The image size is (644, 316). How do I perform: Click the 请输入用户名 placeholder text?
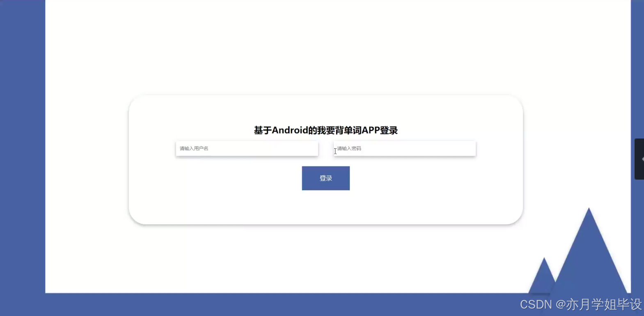(x=194, y=148)
